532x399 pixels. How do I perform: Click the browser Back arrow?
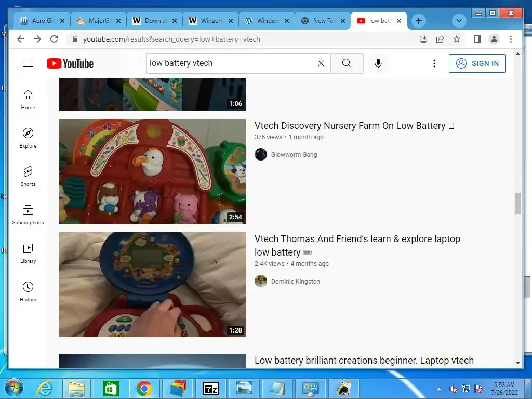coord(21,39)
